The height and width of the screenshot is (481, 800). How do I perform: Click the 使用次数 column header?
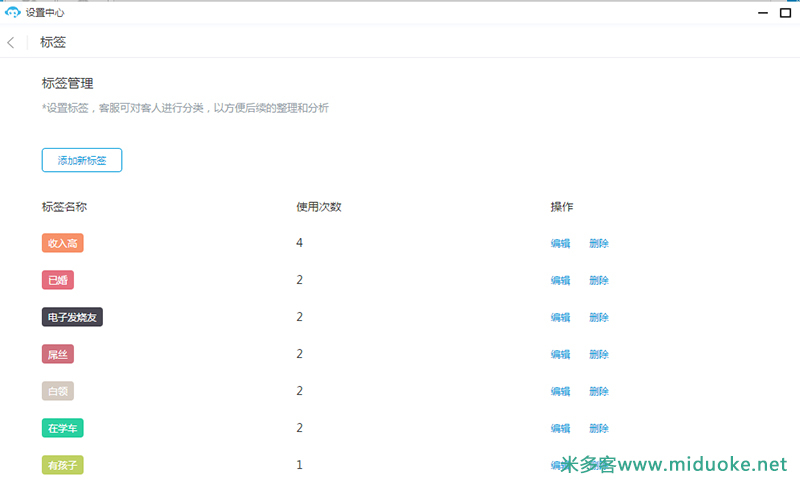pos(319,207)
